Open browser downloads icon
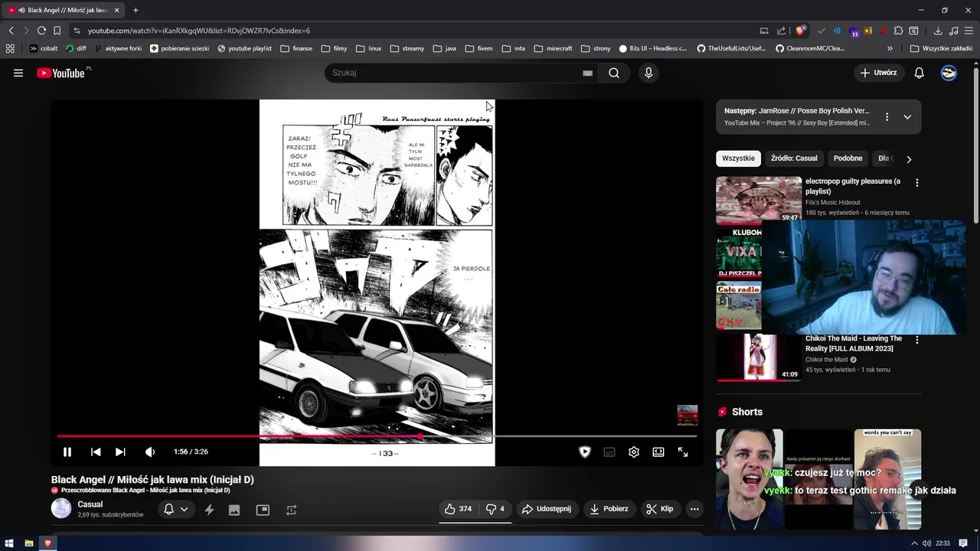980x551 pixels. tap(938, 31)
